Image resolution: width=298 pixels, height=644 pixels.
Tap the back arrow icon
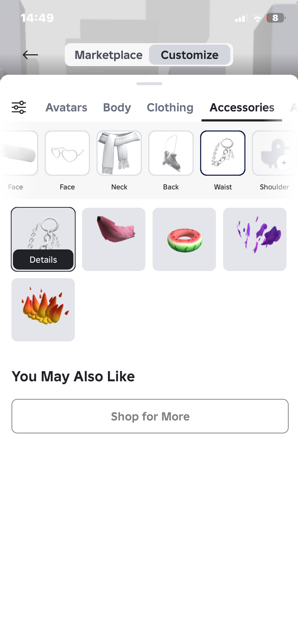[x=30, y=55]
